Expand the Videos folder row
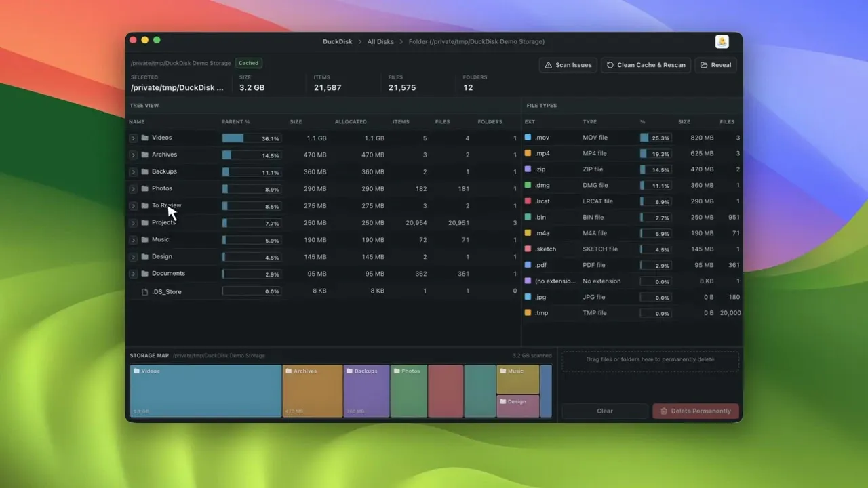This screenshot has width=868, height=488. 134,138
